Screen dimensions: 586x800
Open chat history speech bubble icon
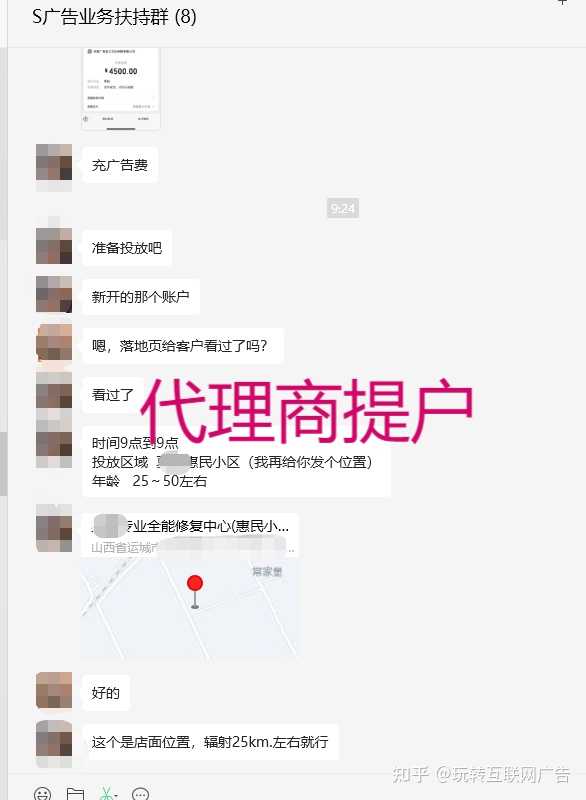[140, 794]
